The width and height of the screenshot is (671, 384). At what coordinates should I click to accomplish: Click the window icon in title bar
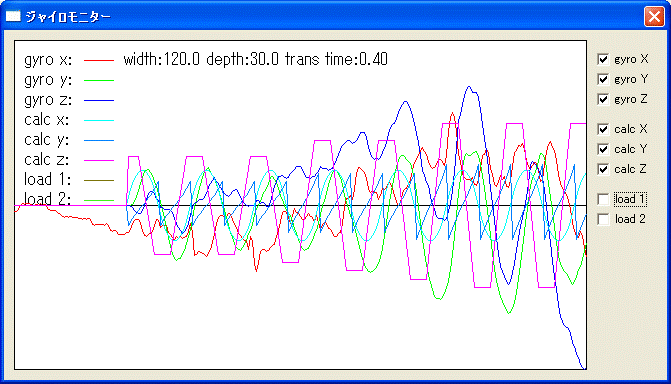[13, 16]
